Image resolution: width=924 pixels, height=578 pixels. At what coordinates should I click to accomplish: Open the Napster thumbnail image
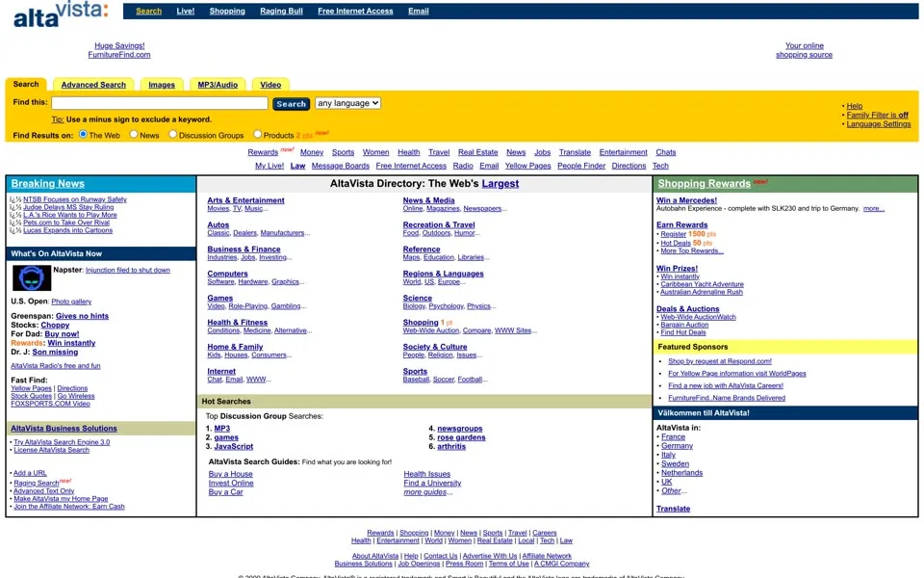click(32, 277)
